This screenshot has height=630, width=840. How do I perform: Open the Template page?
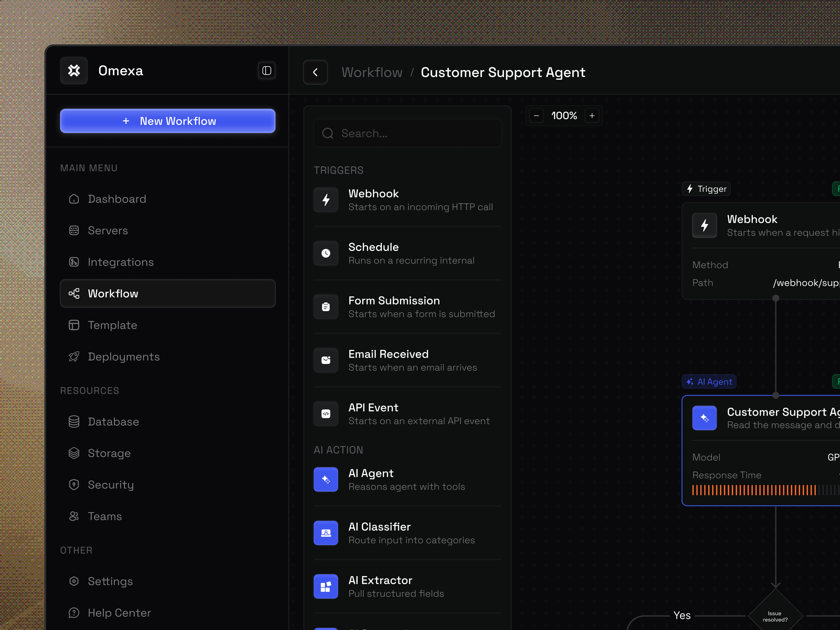167,325
